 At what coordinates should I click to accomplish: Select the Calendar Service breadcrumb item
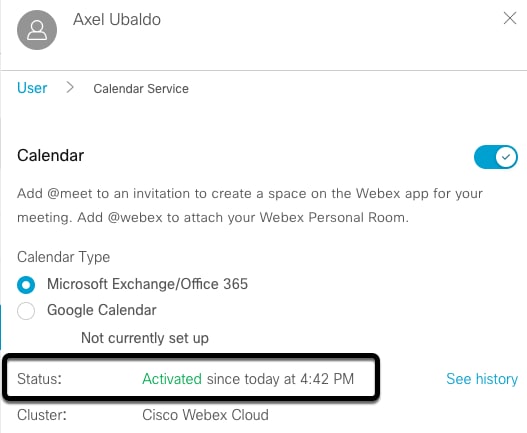click(x=141, y=89)
